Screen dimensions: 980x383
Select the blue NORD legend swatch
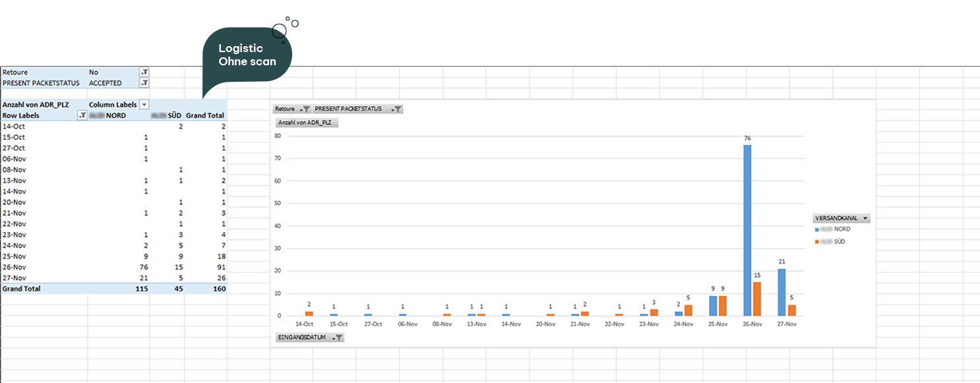817,229
